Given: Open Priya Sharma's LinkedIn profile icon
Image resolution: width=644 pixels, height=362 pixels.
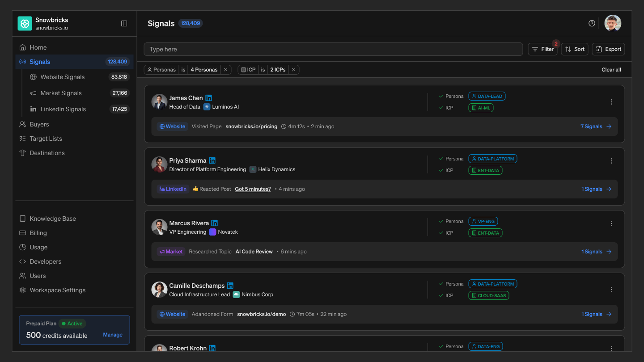Looking at the screenshot, I should (x=212, y=160).
